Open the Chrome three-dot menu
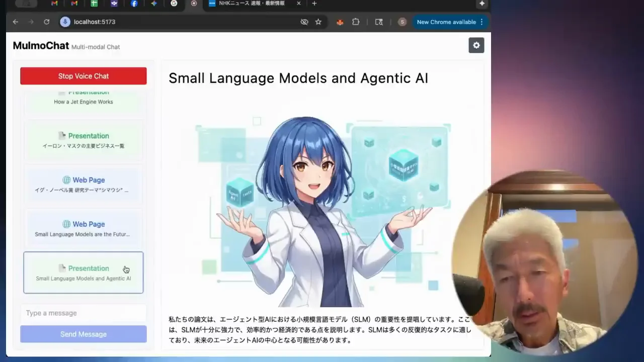 (482, 22)
